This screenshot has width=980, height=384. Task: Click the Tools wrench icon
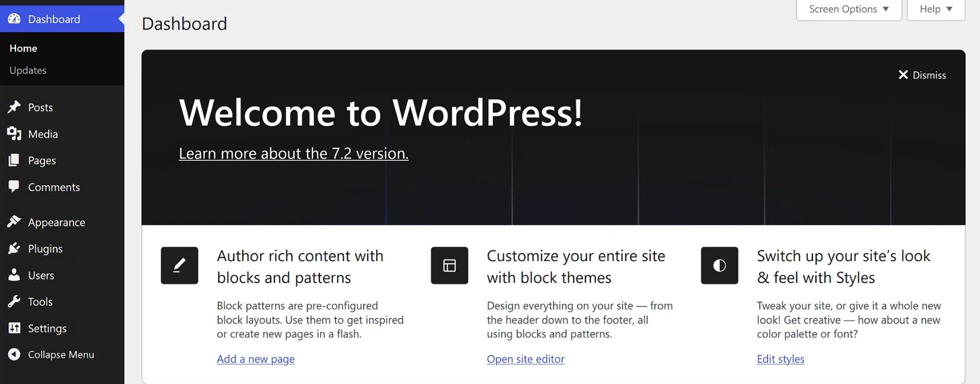coord(14,302)
